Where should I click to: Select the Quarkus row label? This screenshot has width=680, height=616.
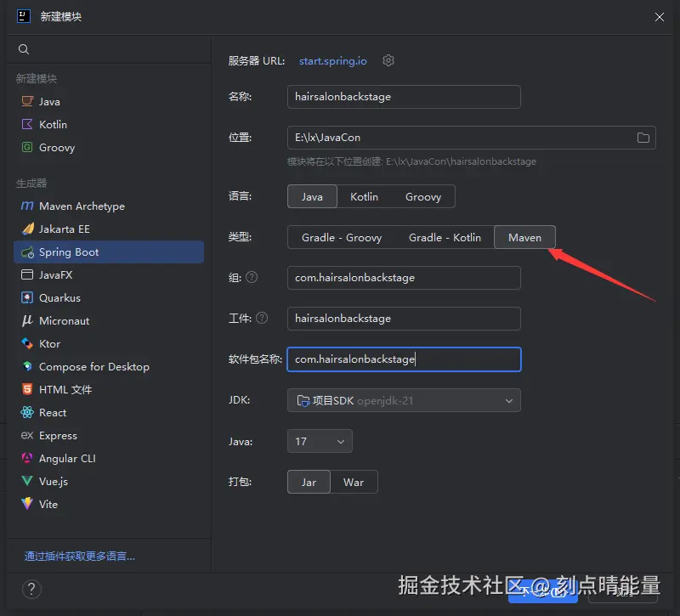point(59,298)
